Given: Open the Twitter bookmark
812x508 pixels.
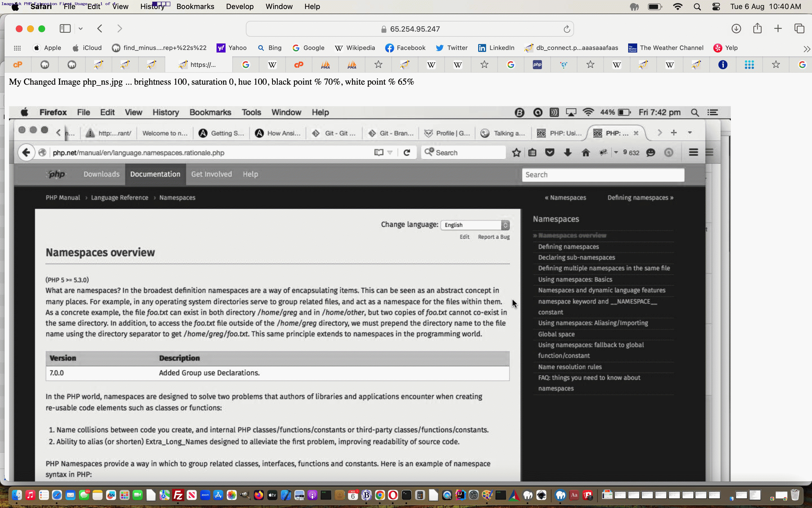Looking at the screenshot, I should [x=452, y=48].
